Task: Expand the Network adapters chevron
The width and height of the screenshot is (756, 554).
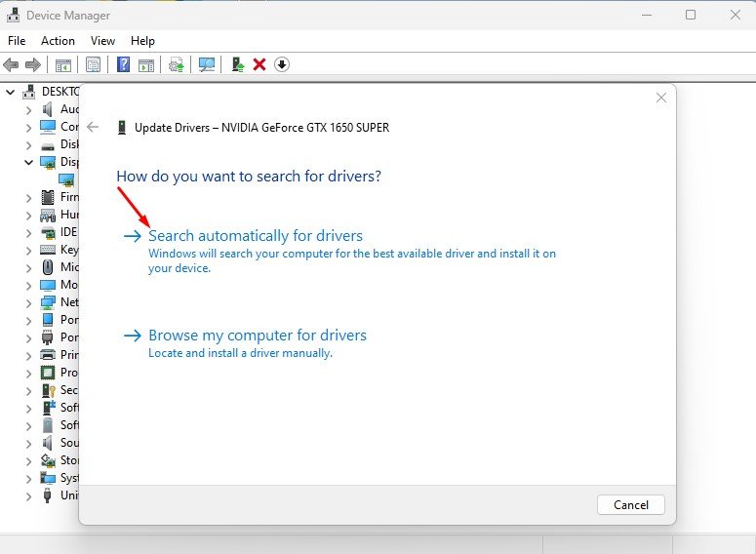Action: tap(28, 303)
